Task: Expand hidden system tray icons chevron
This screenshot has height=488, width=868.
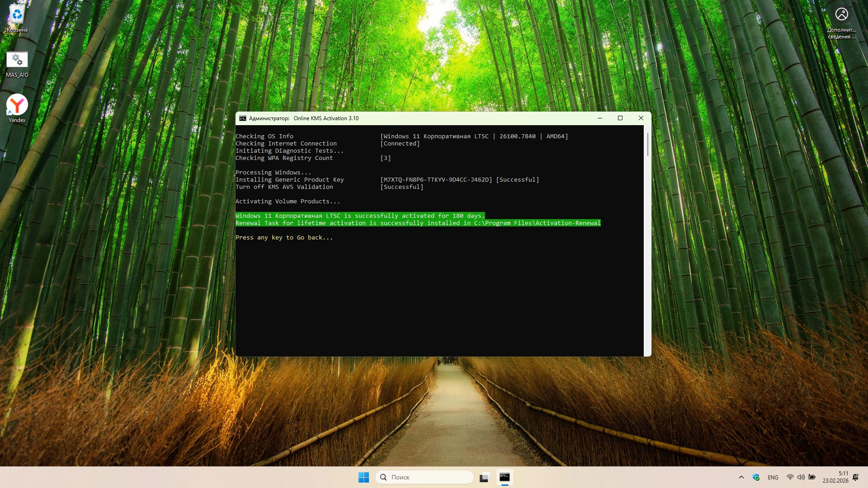Action: click(741, 477)
